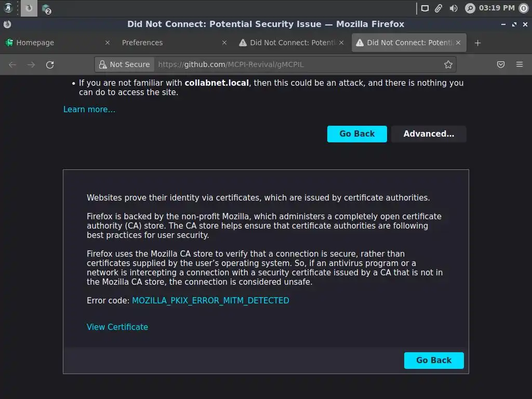
Task: Reload the current page
Action: [x=50, y=64]
